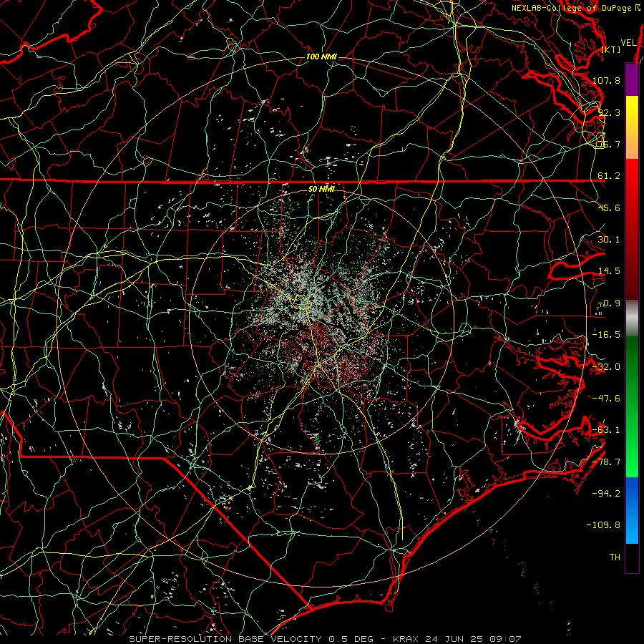The height and width of the screenshot is (644, 644).
Task: Click the 76.7 velocity scale value
Action: (609, 144)
